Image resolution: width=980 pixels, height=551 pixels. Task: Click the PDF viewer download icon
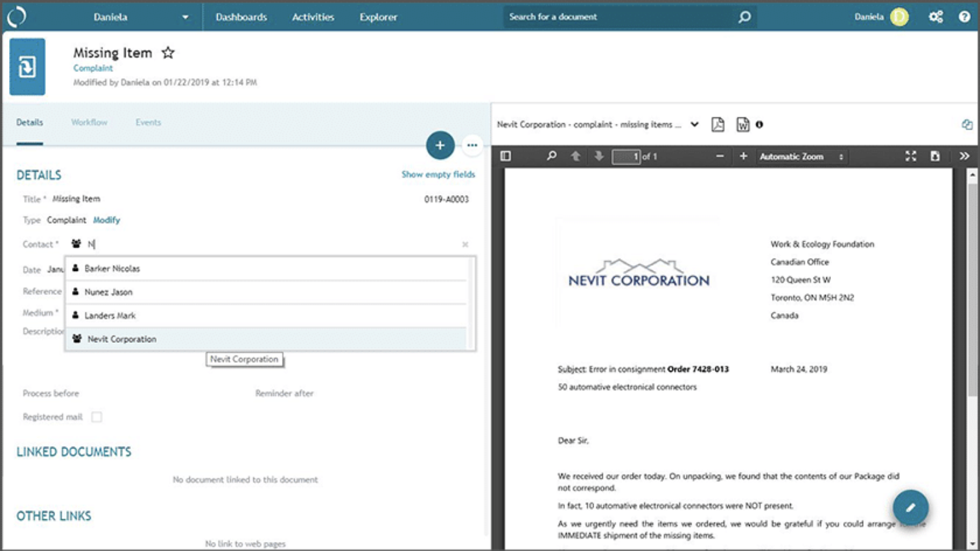tap(935, 156)
